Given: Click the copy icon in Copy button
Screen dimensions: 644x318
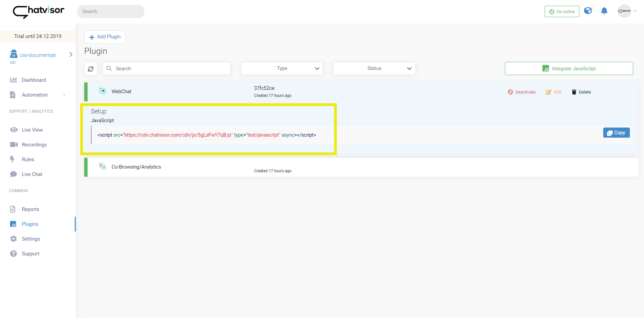Looking at the screenshot, I should pos(610,133).
